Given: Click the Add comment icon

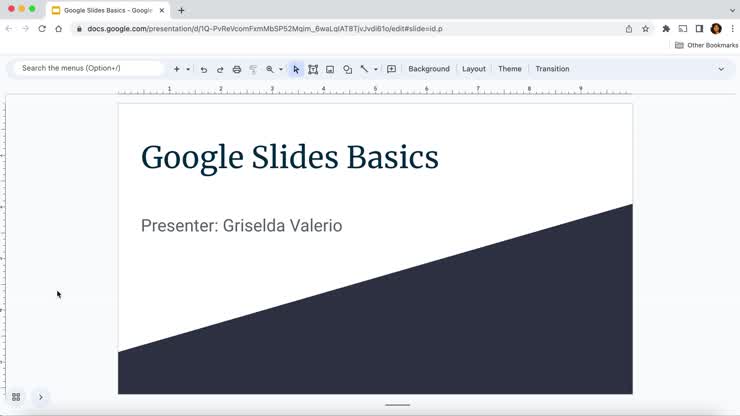Looking at the screenshot, I should click(x=391, y=69).
